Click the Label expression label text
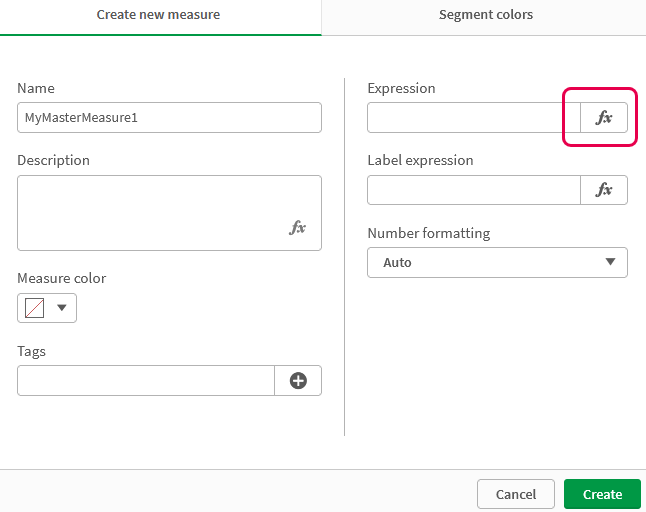The width and height of the screenshot is (646, 512). pyautogui.click(x=420, y=160)
